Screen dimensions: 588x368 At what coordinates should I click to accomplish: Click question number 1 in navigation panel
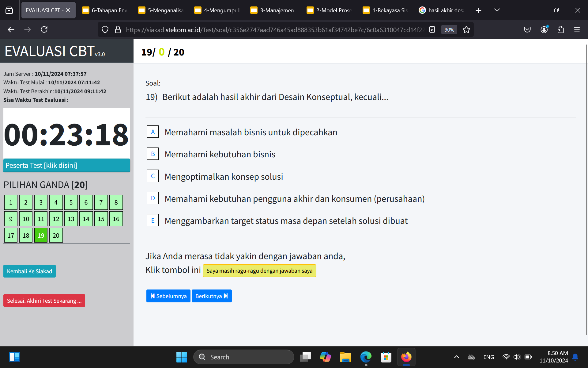point(11,202)
